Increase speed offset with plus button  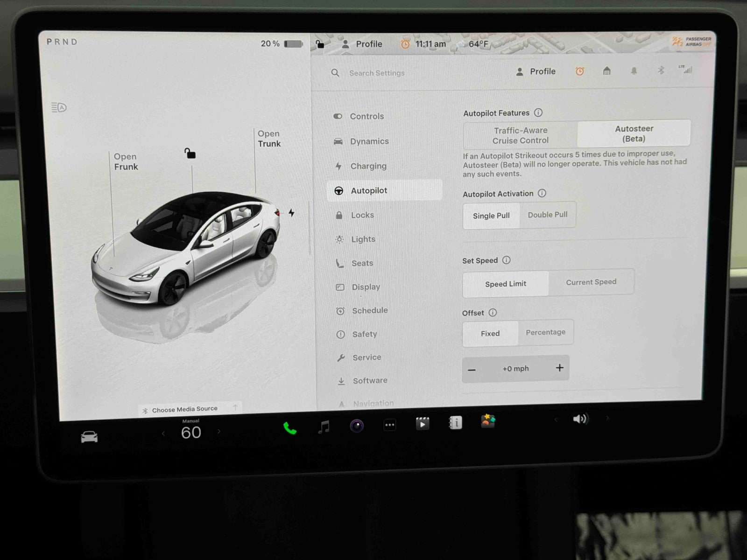(559, 368)
